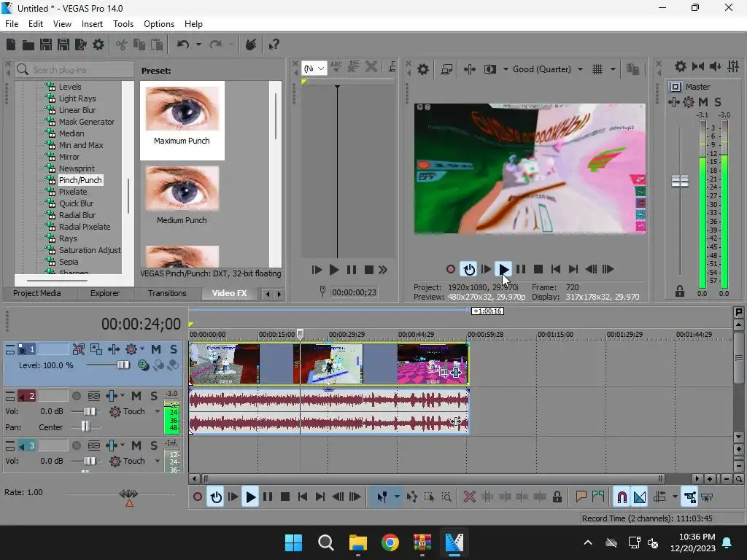Click the Lock event padlock icon
Image resolution: width=747 pixels, height=560 pixels.
pyautogui.click(x=557, y=497)
